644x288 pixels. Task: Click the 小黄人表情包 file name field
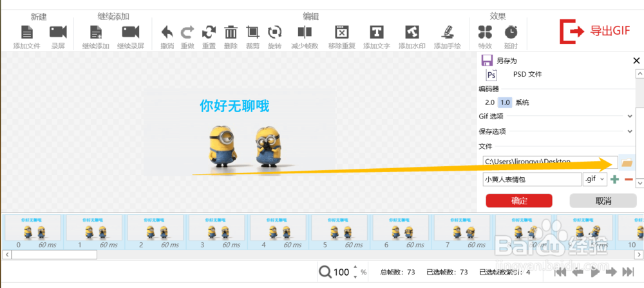coord(532,180)
